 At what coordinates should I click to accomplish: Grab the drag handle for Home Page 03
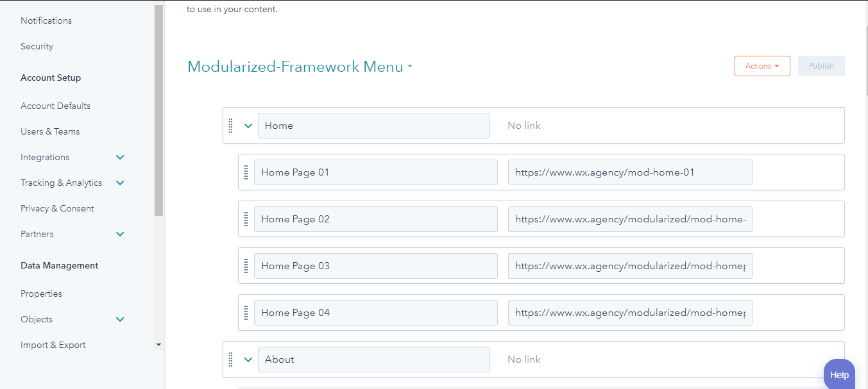coord(246,266)
